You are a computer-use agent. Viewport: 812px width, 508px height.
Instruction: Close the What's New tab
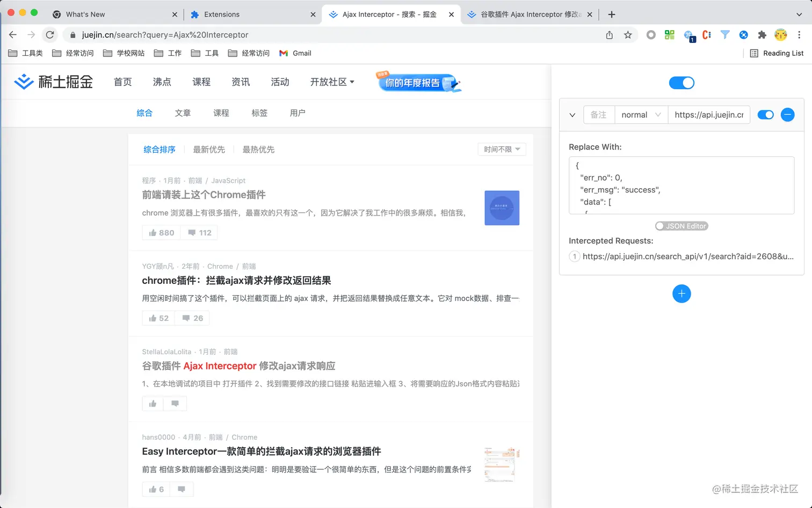pos(175,15)
